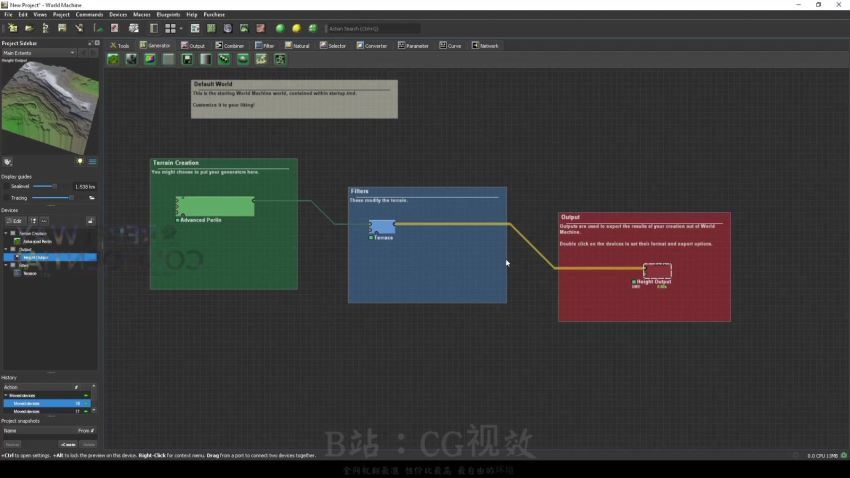The width and height of the screenshot is (850, 478).
Task: Click the Open file folder icon
Action: point(29,28)
